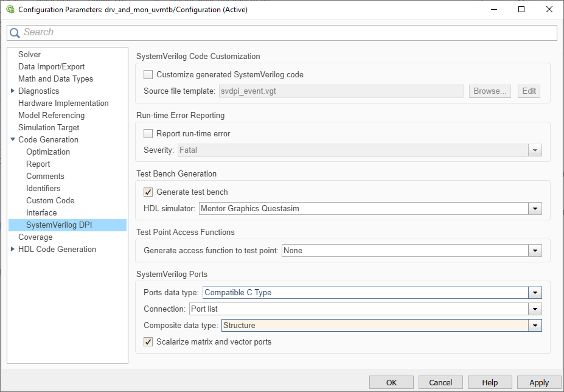The image size is (564, 392).
Task: Toggle Report run-time error checkbox
Action: click(x=148, y=133)
